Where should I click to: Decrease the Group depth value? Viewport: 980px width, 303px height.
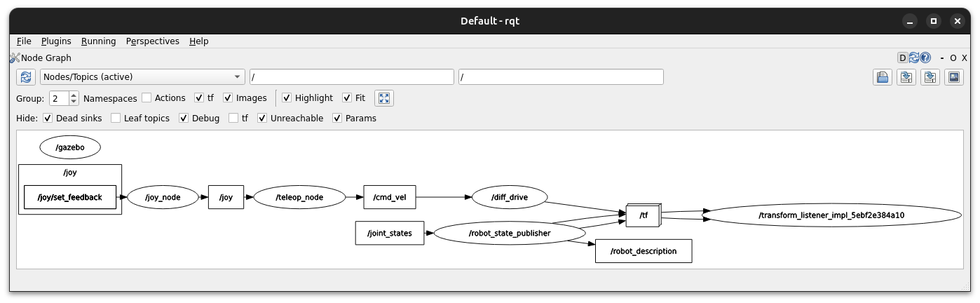click(74, 102)
